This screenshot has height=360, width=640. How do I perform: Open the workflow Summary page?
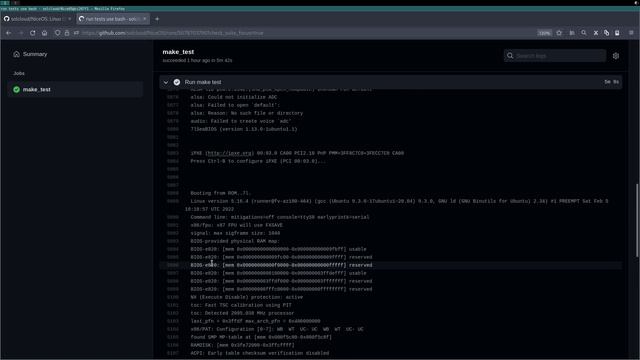tap(35, 54)
